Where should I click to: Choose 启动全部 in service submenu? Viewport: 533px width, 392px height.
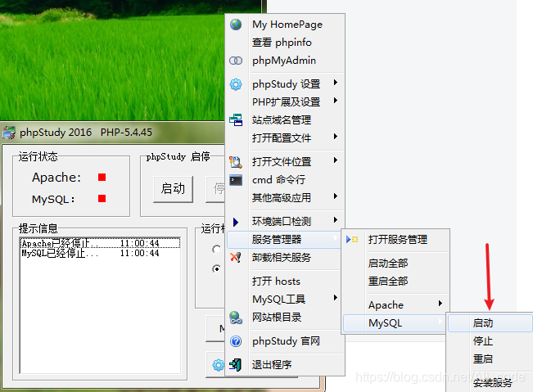395,264
